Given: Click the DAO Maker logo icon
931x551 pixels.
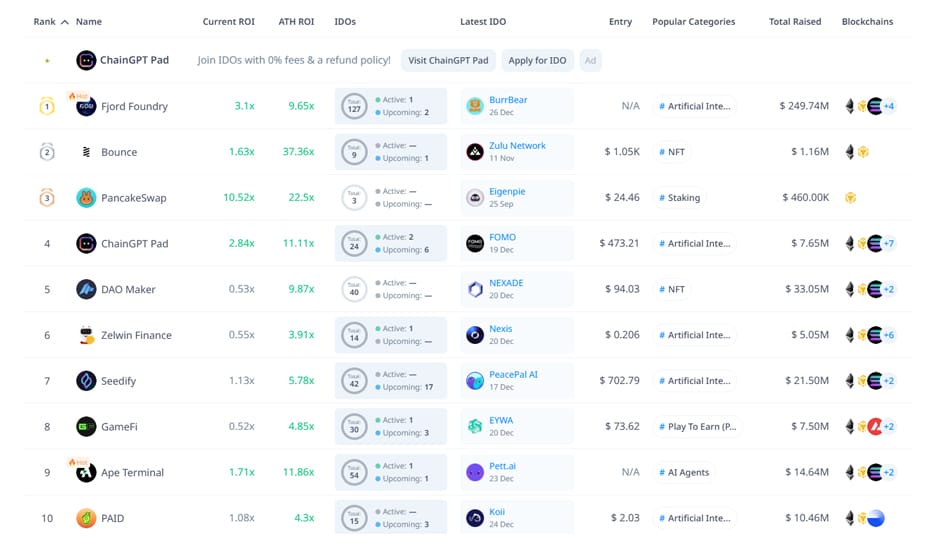Looking at the screenshot, I should [x=86, y=289].
